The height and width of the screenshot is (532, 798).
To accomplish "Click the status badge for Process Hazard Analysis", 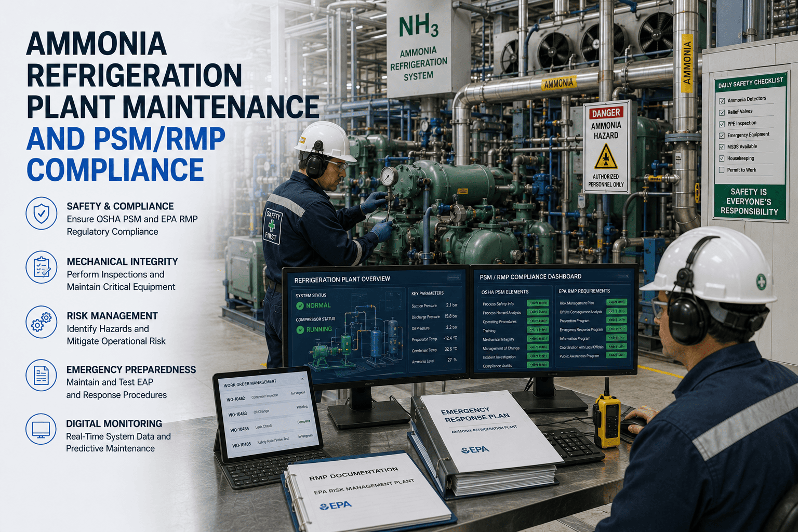I will click(x=538, y=312).
